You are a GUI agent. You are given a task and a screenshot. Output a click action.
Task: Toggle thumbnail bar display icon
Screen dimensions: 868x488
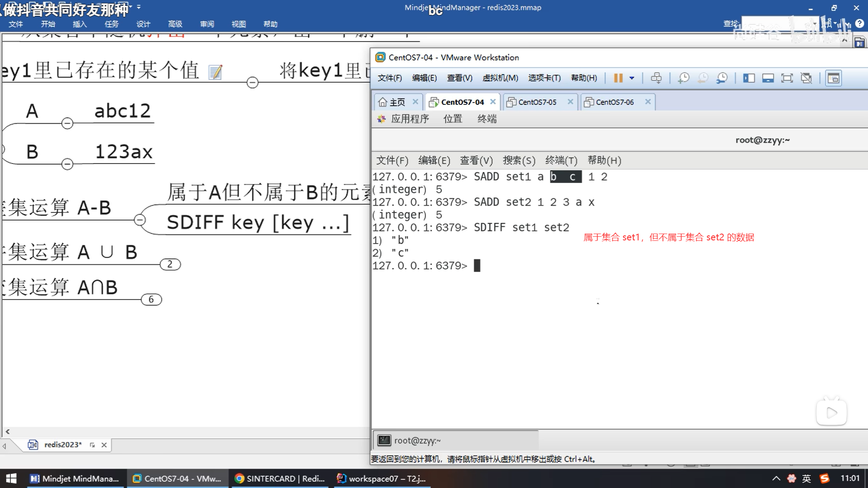click(768, 78)
